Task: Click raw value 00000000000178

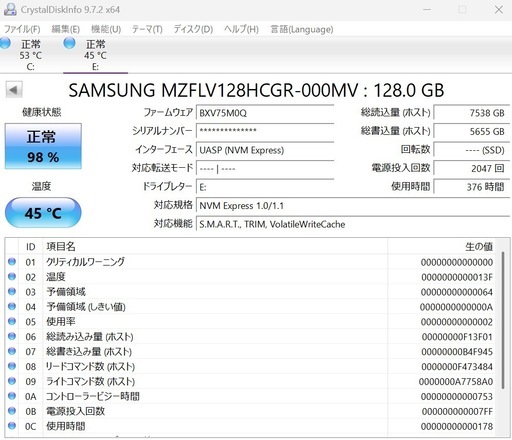Action: click(x=457, y=426)
